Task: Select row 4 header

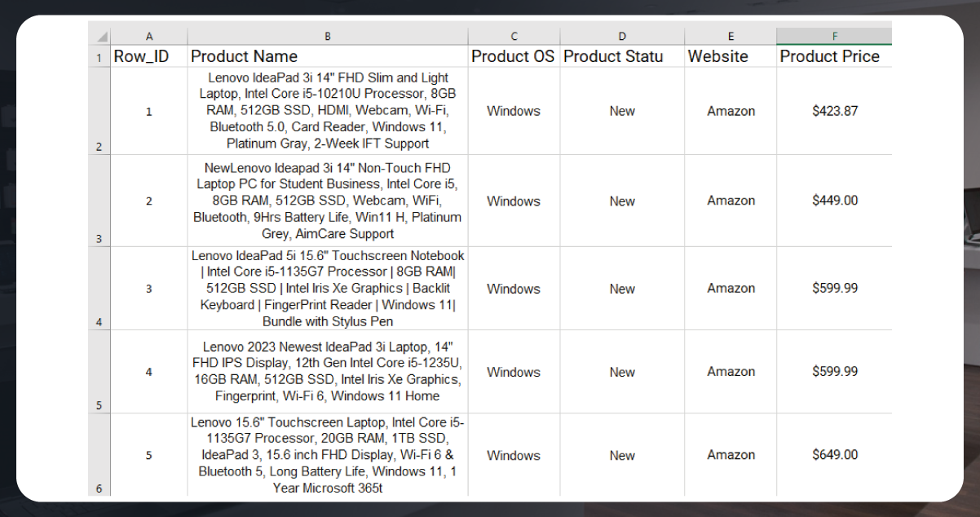Action: (x=99, y=289)
